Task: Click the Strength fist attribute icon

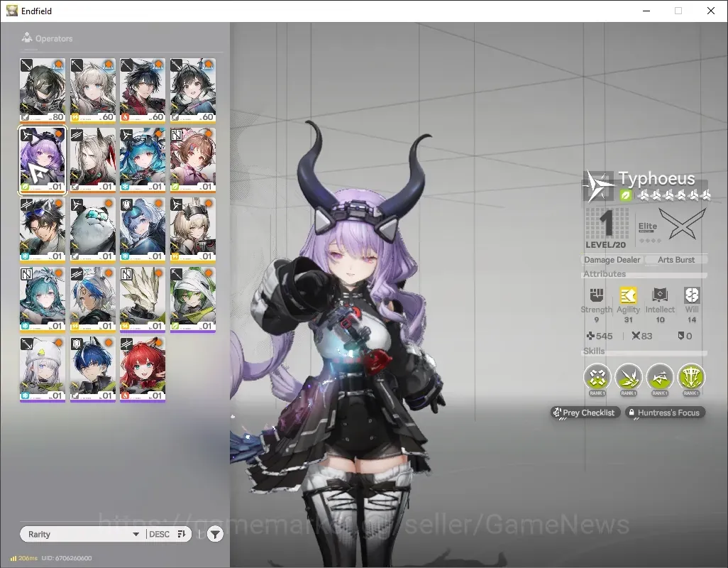Action: pyautogui.click(x=596, y=295)
